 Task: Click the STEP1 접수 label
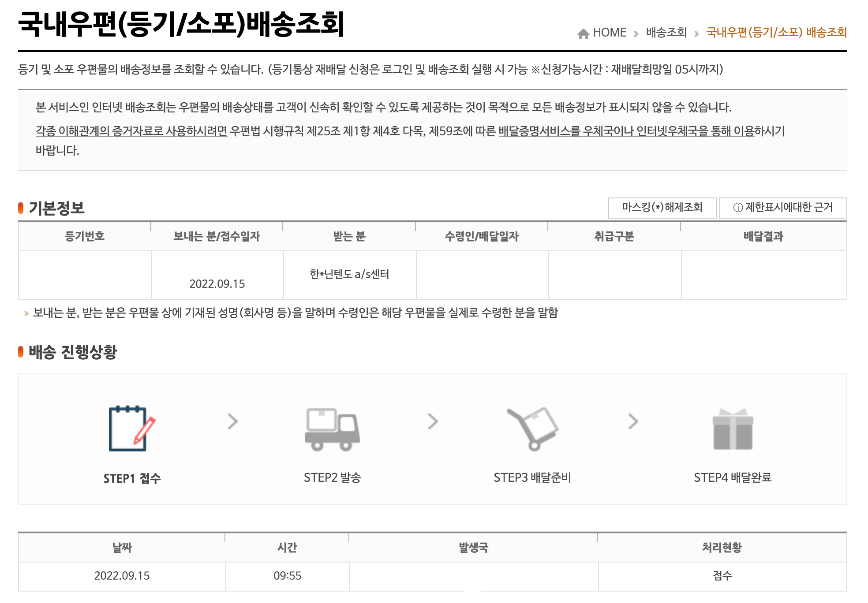click(132, 478)
